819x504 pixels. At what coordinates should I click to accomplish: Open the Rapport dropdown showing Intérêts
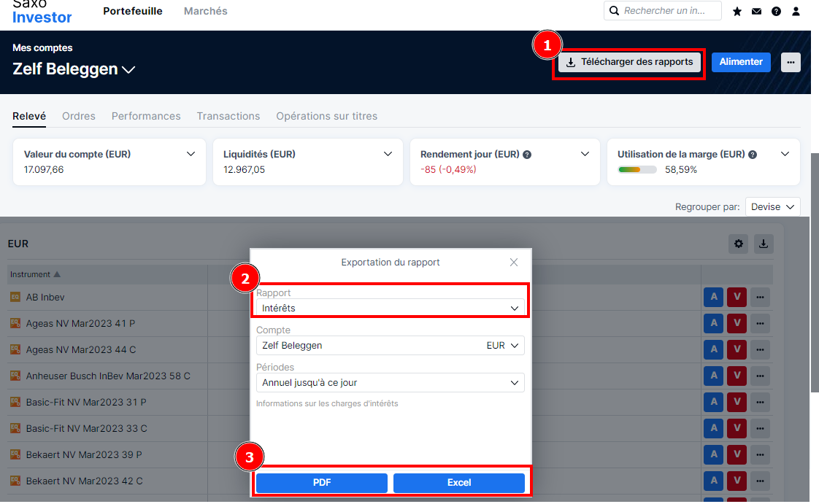click(x=391, y=308)
